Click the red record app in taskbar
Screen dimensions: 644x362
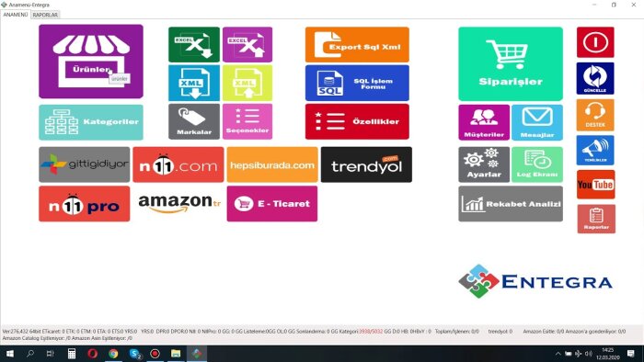155,354
